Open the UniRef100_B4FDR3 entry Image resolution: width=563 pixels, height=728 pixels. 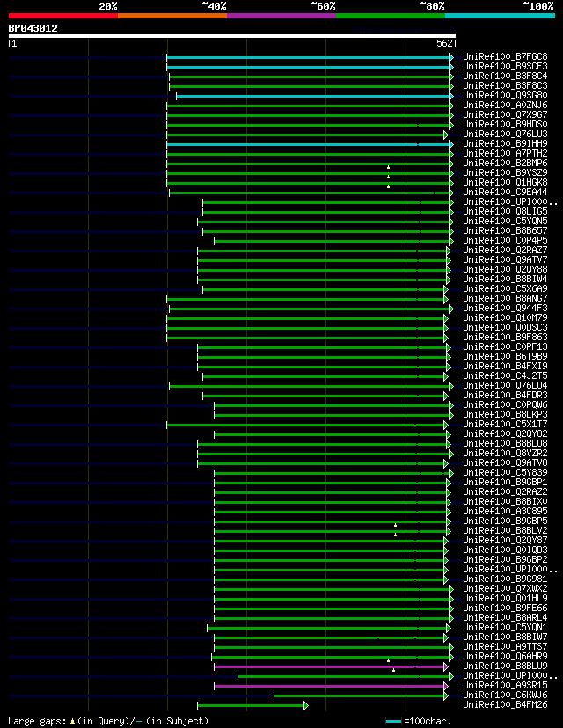(x=505, y=395)
